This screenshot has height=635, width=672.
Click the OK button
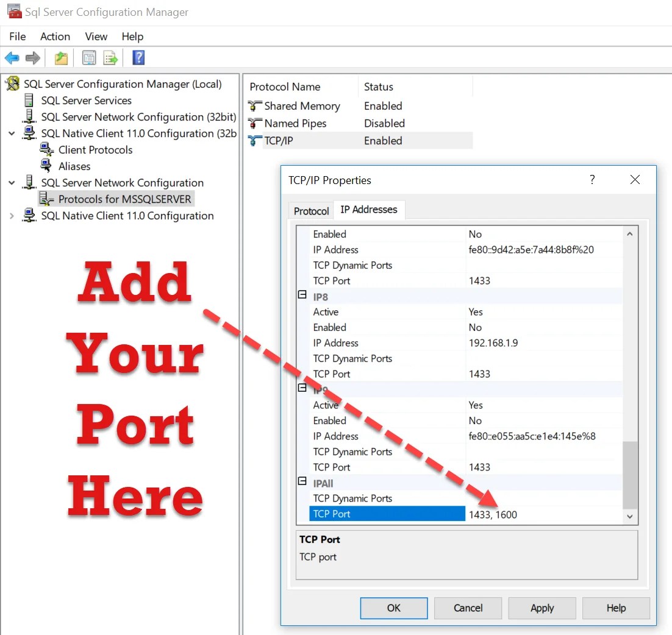(394, 608)
